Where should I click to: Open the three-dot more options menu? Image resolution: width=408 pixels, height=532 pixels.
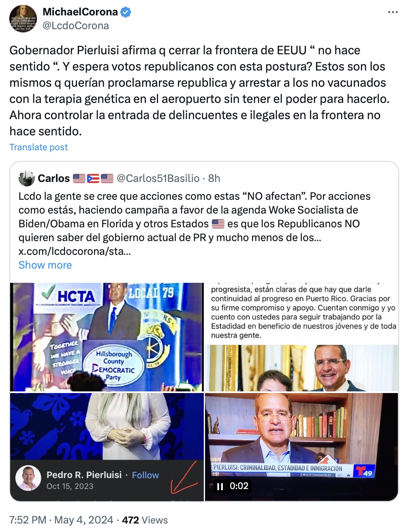click(393, 12)
